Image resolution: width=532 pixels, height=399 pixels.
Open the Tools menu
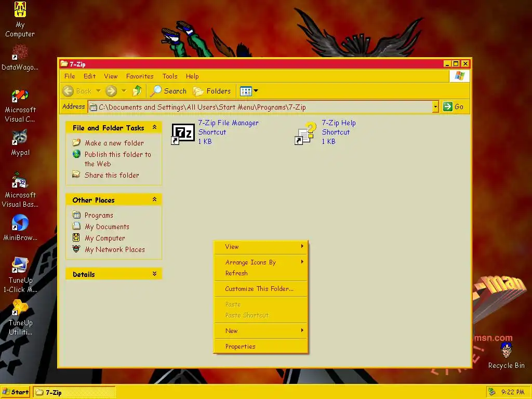tap(170, 76)
